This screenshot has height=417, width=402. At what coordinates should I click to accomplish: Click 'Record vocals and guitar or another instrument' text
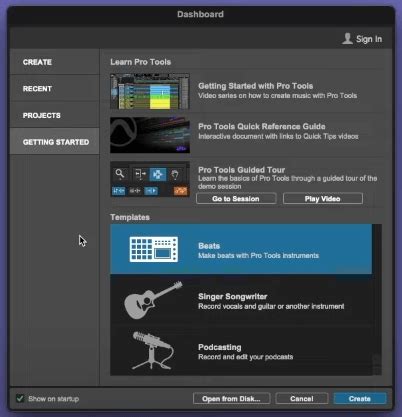pyautogui.click(x=271, y=306)
